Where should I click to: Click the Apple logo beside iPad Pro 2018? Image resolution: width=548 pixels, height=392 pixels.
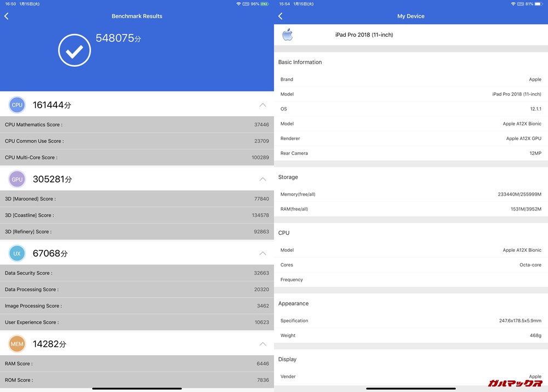click(x=288, y=35)
